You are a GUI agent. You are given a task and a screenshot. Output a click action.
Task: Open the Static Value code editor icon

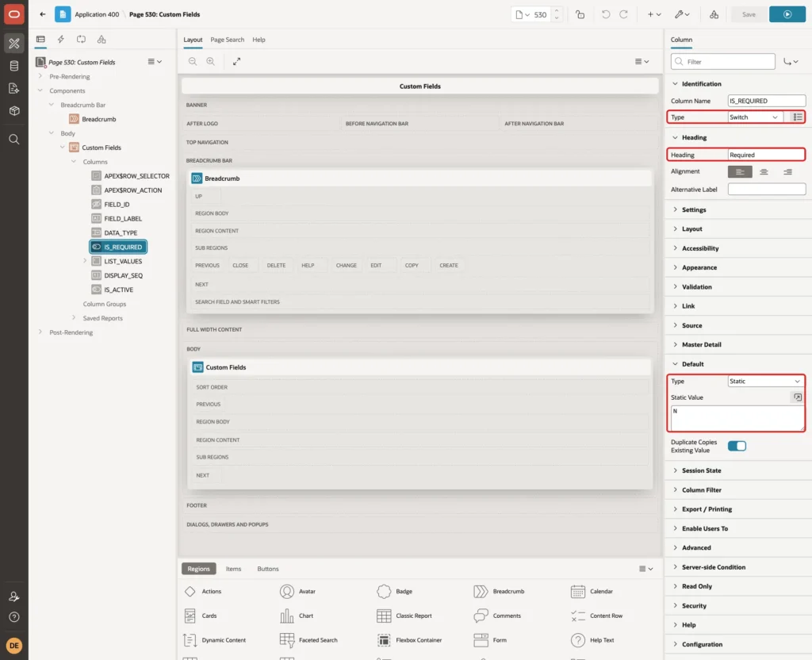pos(798,397)
